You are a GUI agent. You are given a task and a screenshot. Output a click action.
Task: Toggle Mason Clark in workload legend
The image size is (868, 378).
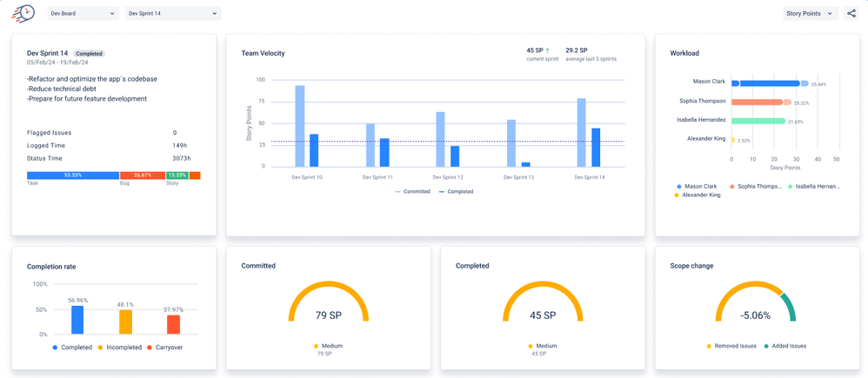point(700,186)
